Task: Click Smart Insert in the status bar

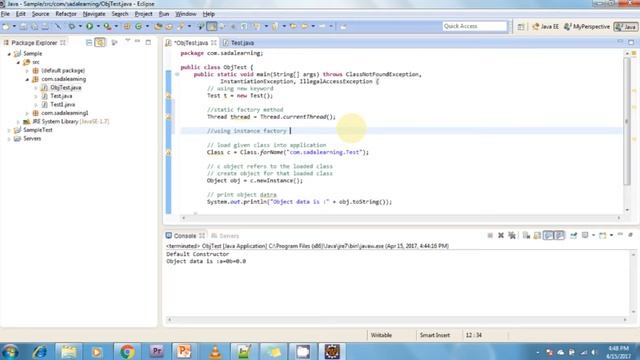Action: 435,335
